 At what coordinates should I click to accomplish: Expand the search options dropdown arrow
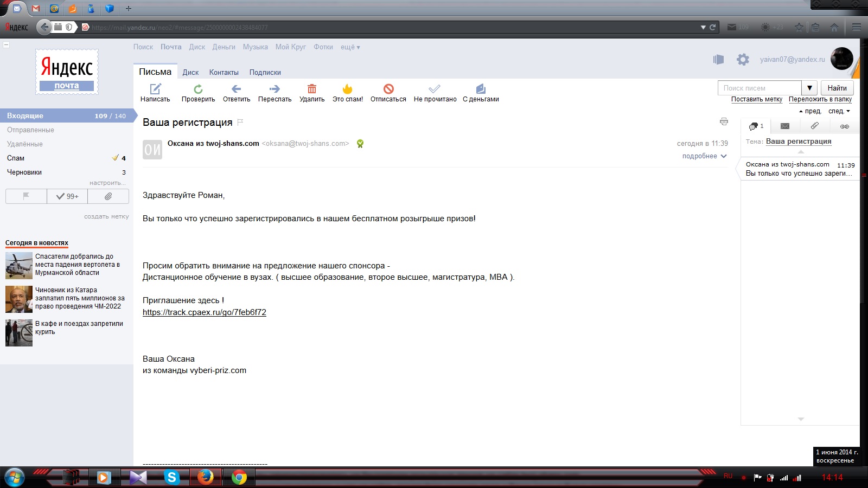(x=809, y=88)
